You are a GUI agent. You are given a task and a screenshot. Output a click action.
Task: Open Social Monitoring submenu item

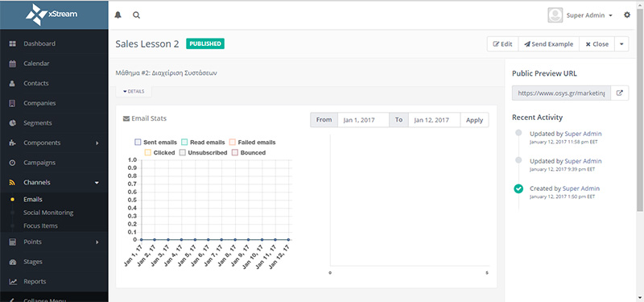48,213
